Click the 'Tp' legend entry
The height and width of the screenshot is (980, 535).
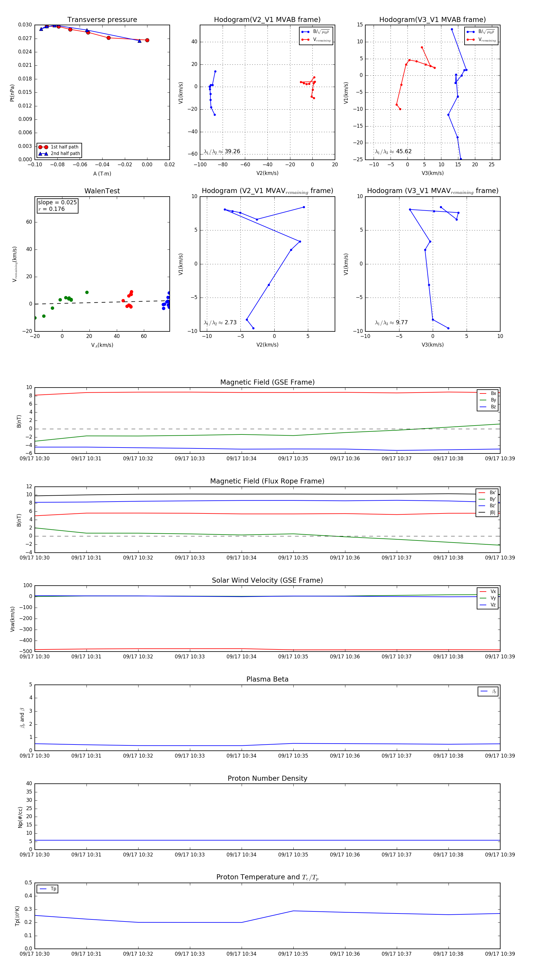click(x=48, y=889)
